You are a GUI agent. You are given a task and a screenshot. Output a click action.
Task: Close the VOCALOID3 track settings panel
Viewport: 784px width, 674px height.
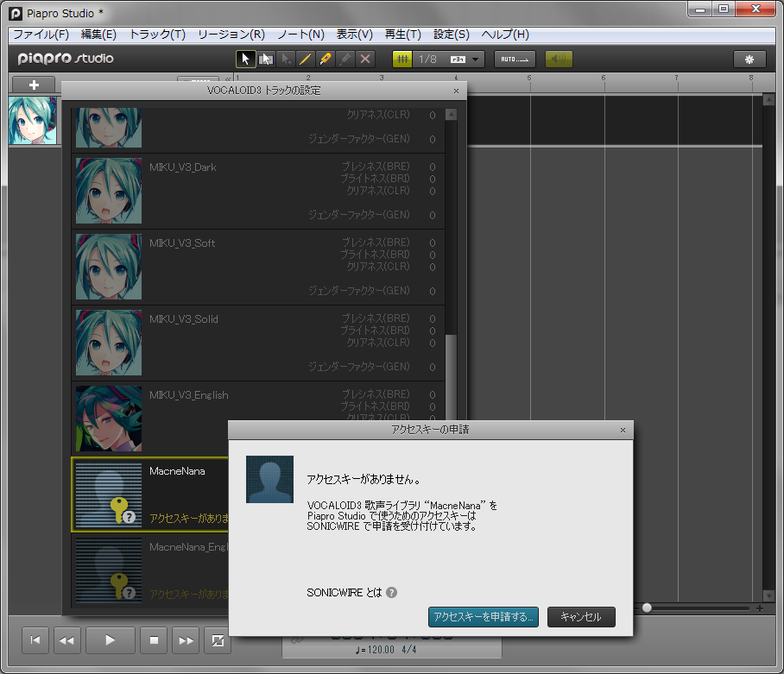(456, 91)
